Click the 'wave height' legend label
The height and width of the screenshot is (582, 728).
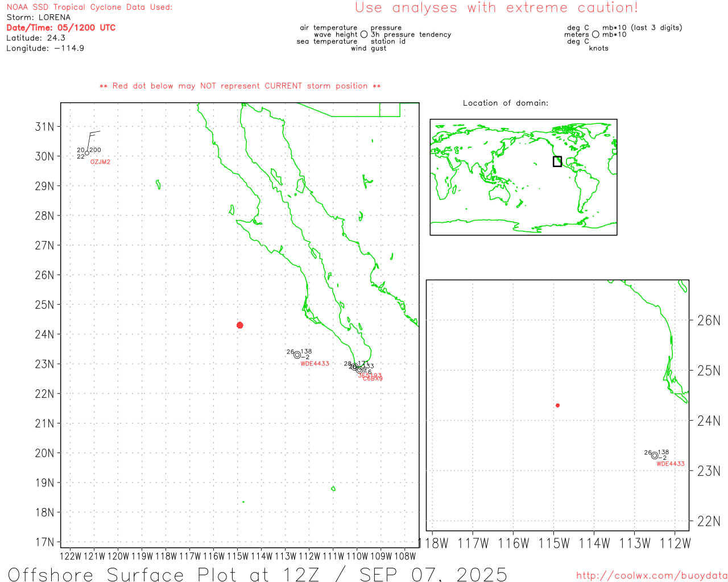(336, 35)
